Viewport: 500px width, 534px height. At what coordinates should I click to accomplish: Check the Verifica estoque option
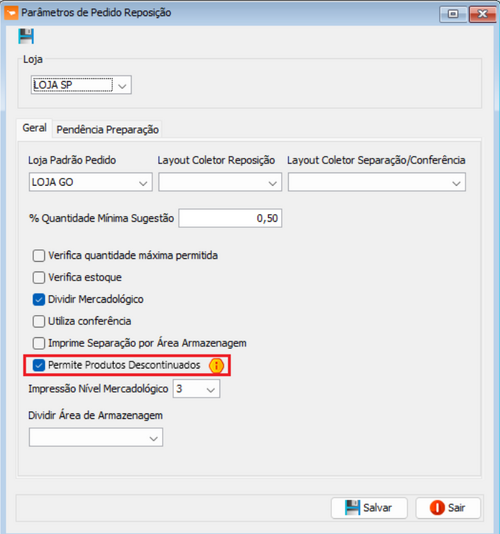(39, 277)
